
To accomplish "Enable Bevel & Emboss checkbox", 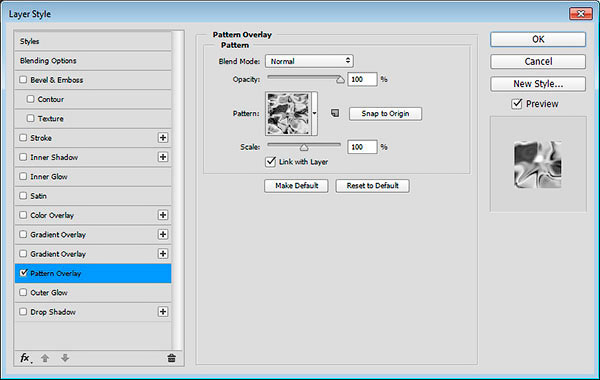I will point(23,80).
